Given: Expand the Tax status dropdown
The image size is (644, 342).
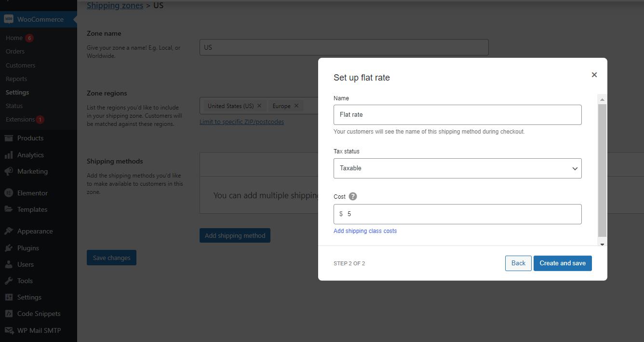Looking at the screenshot, I should point(457,168).
